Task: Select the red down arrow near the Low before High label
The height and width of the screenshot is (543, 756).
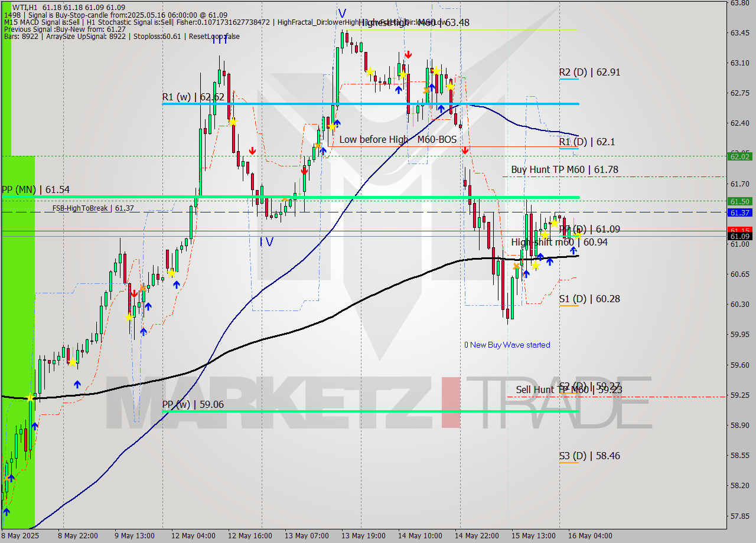Action: coord(465,151)
